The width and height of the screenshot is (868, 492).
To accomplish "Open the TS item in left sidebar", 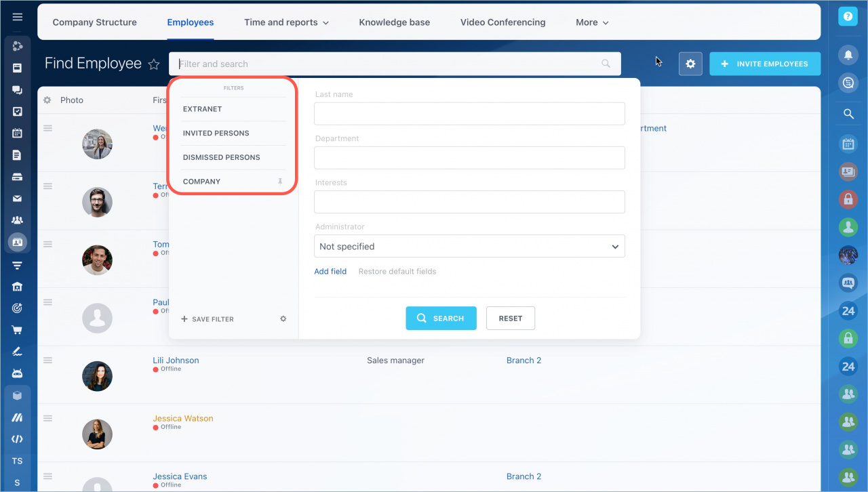I will coord(17,461).
